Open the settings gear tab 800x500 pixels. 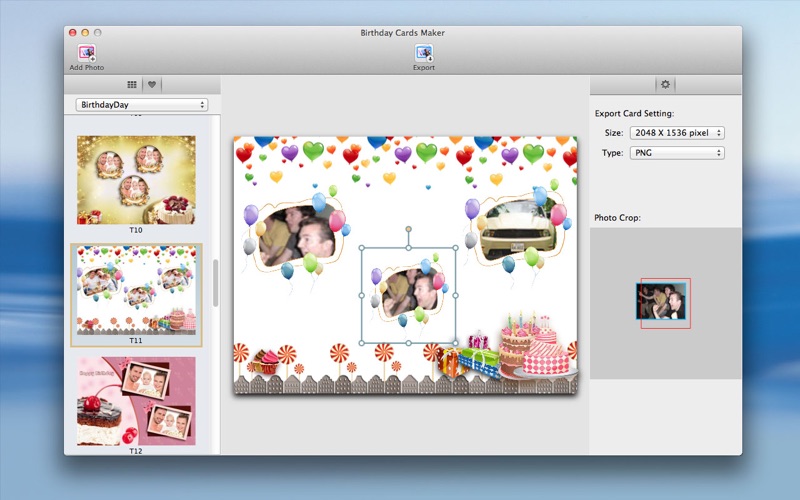[665, 84]
